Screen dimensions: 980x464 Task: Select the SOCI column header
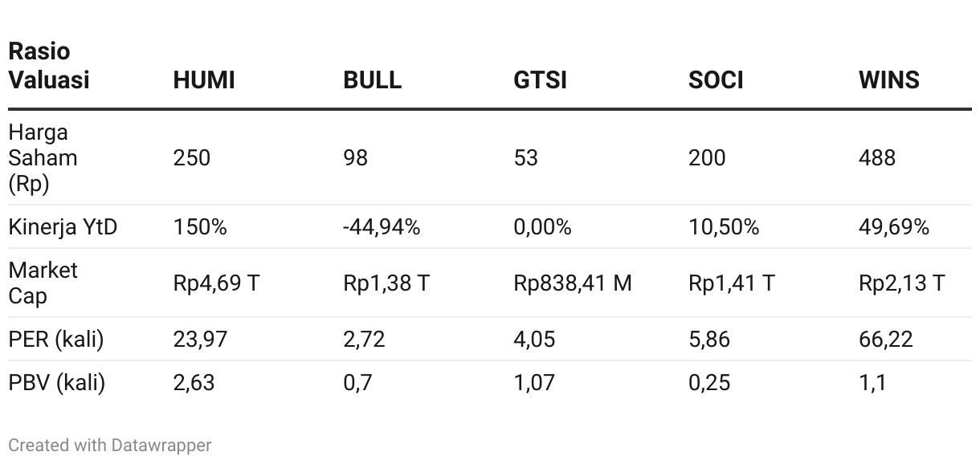[x=716, y=80]
